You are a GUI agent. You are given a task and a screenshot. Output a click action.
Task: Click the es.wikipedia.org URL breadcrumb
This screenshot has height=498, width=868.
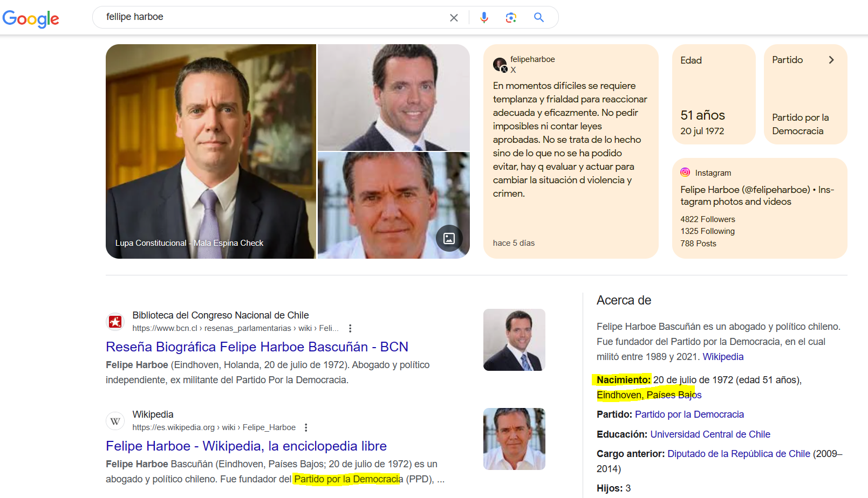[214, 427]
